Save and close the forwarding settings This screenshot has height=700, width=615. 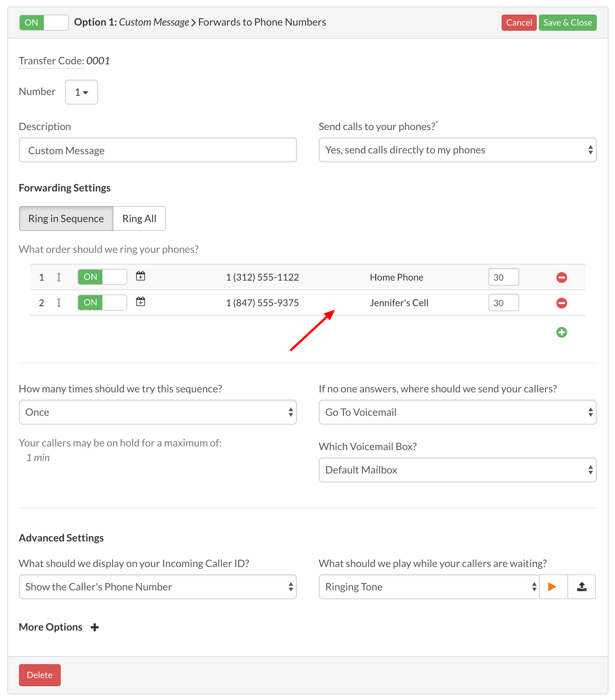(567, 22)
